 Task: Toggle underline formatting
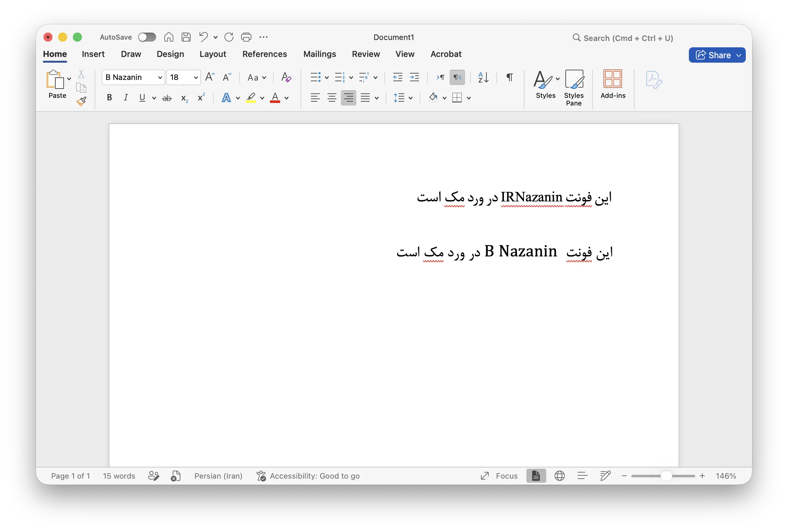(142, 98)
